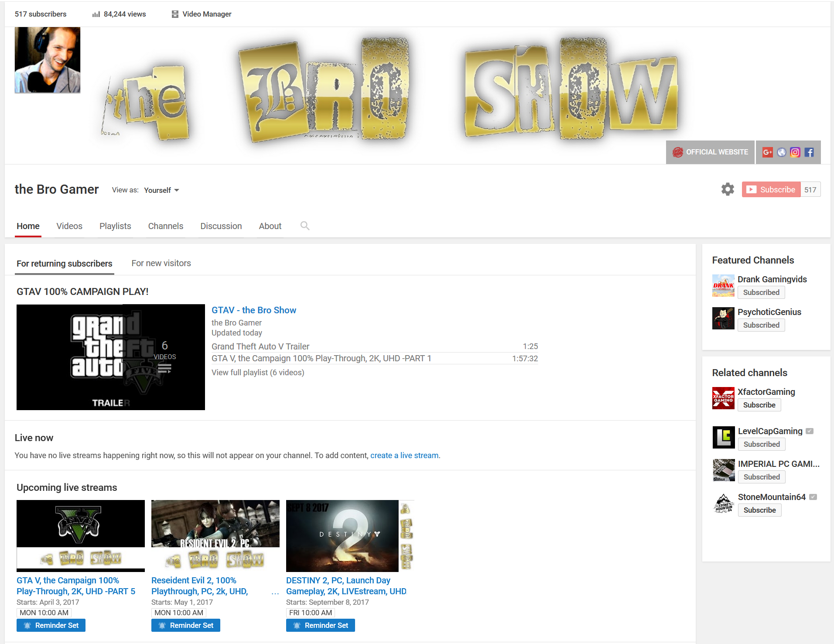This screenshot has height=644, width=834.
Task: Expand the 'View as: Yourself' dropdown
Action: [x=161, y=190]
